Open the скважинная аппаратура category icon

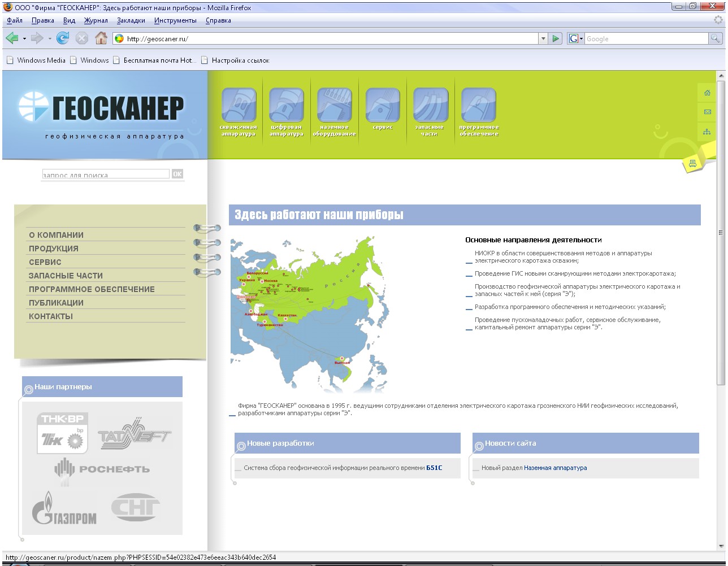pyautogui.click(x=239, y=105)
